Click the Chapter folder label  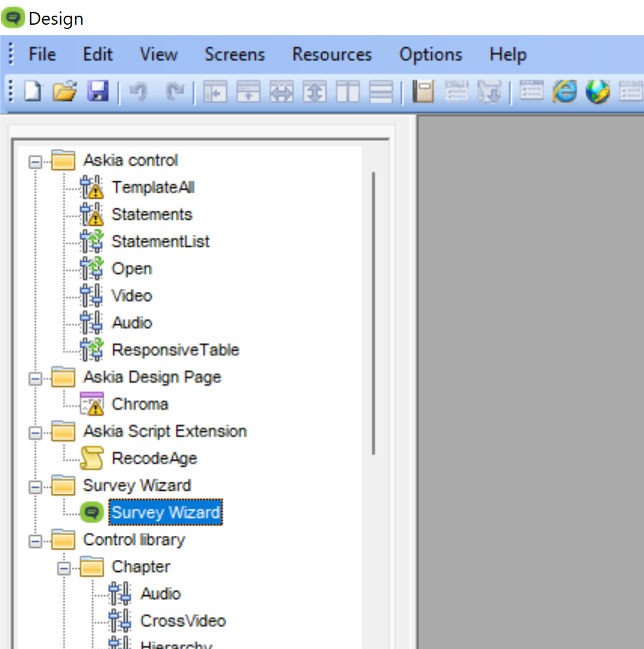pos(141,567)
